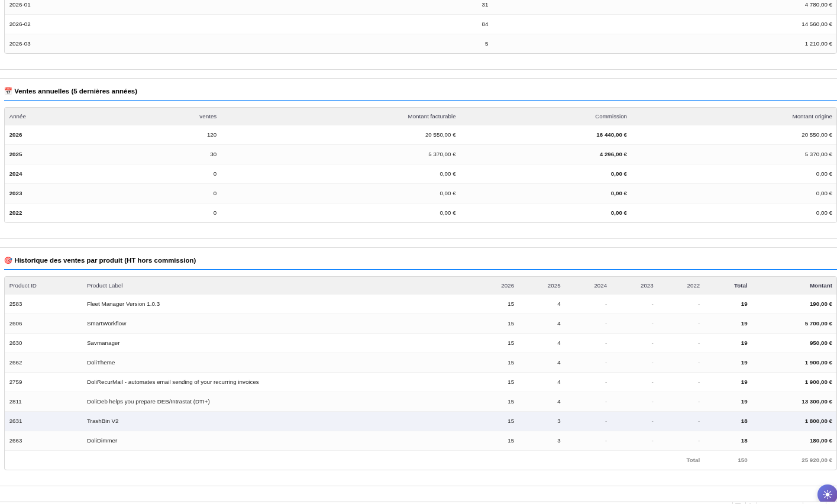Click product ID 2583
Image resolution: width=837 pixels, height=504 pixels.
click(16, 304)
